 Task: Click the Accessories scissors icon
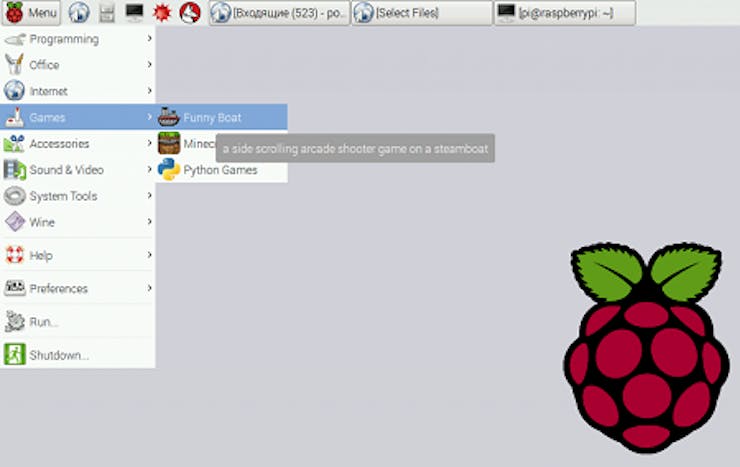pos(14,143)
